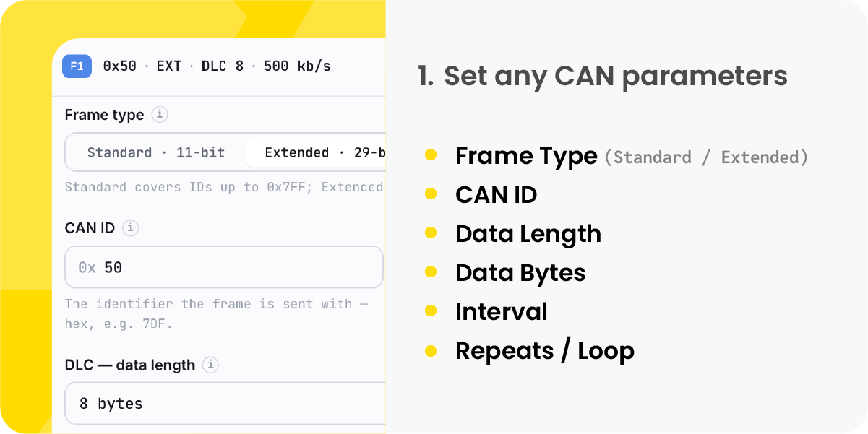Open the Frame type info icon
868x434 pixels.
coord(160,114)
